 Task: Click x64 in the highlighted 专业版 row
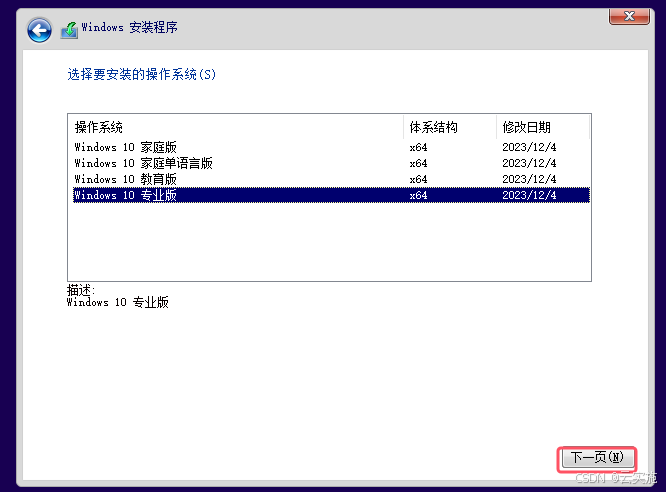point(418,195)
